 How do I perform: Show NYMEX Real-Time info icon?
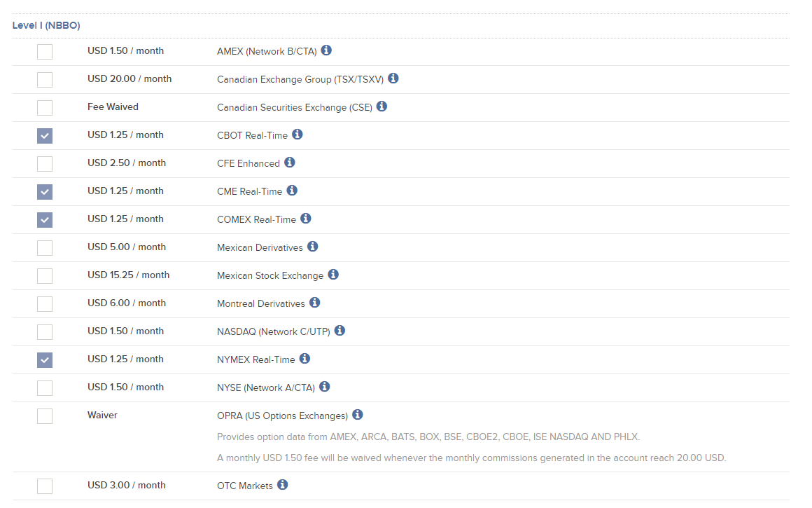305,358
